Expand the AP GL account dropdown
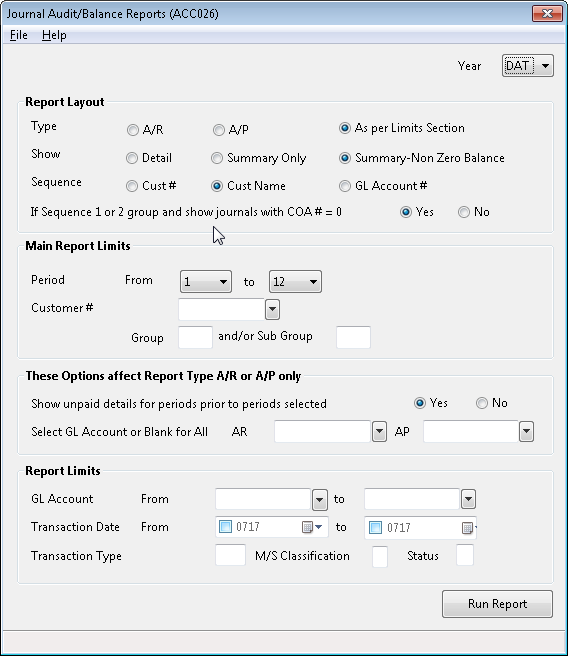Viewport: 568px width, 656px height. point(526,431)
